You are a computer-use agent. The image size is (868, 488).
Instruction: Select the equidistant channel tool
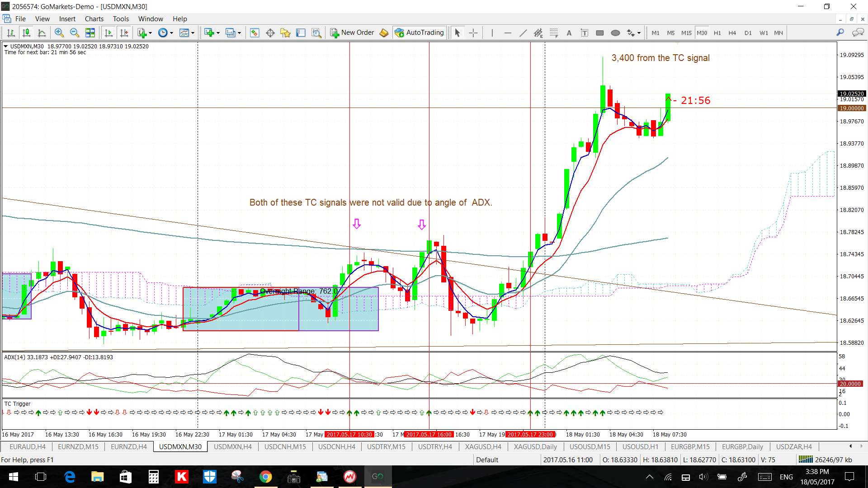(538, 33)
